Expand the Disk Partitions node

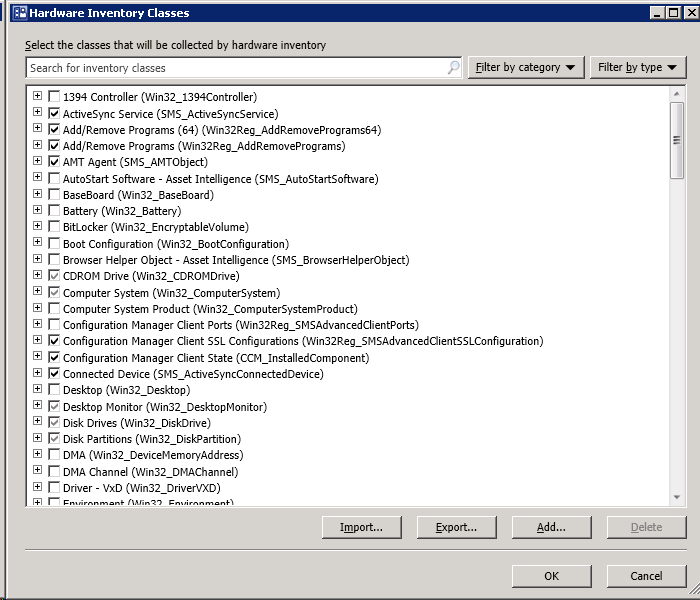tap(38, 438)
